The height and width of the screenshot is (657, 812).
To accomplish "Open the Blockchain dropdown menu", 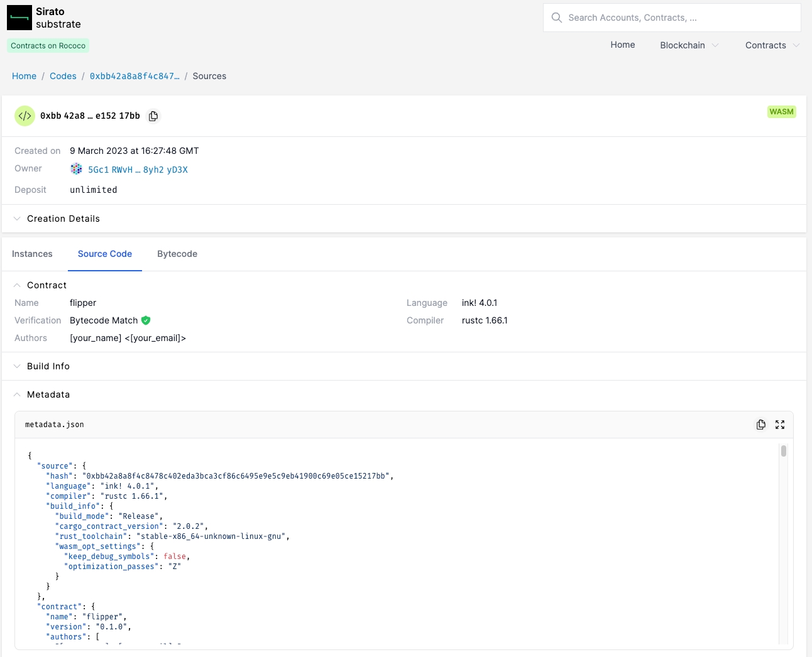I will [x=689, y=45].
